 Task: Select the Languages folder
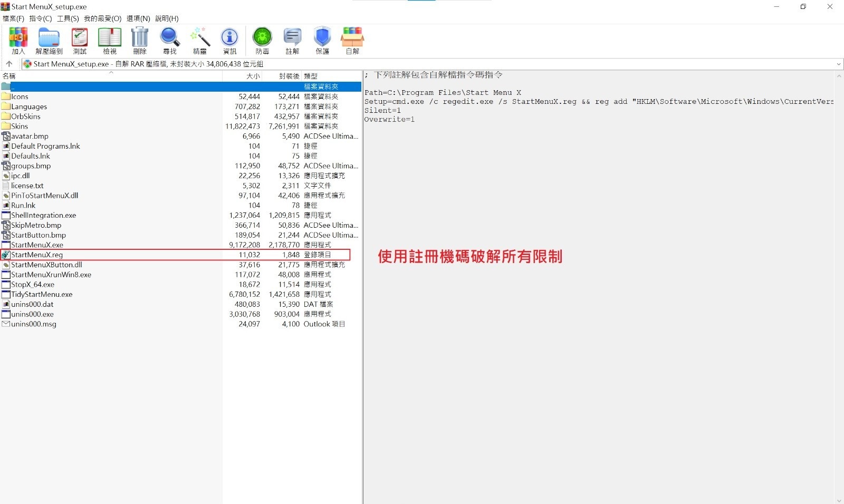pos(181,106)
